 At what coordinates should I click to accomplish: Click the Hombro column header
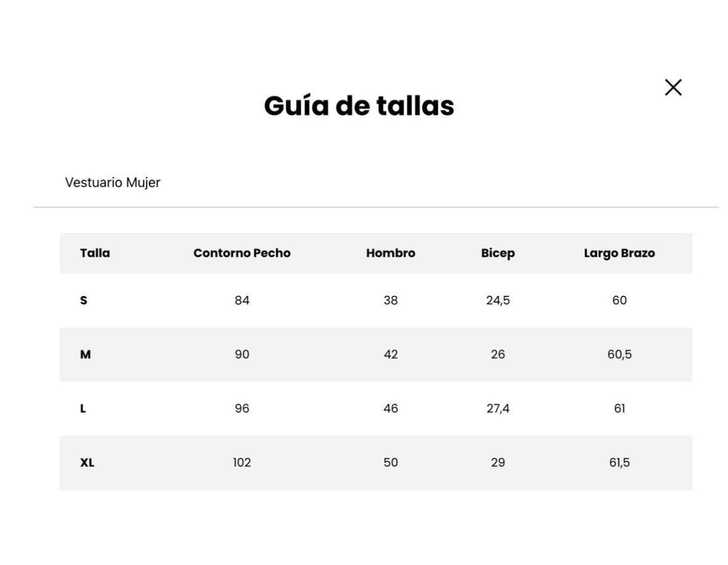pos(390,253)
